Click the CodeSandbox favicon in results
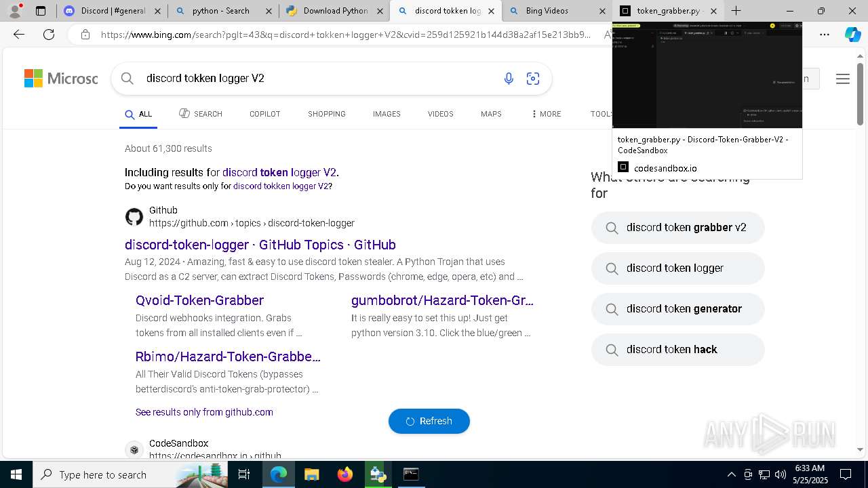 click(134, 450)
